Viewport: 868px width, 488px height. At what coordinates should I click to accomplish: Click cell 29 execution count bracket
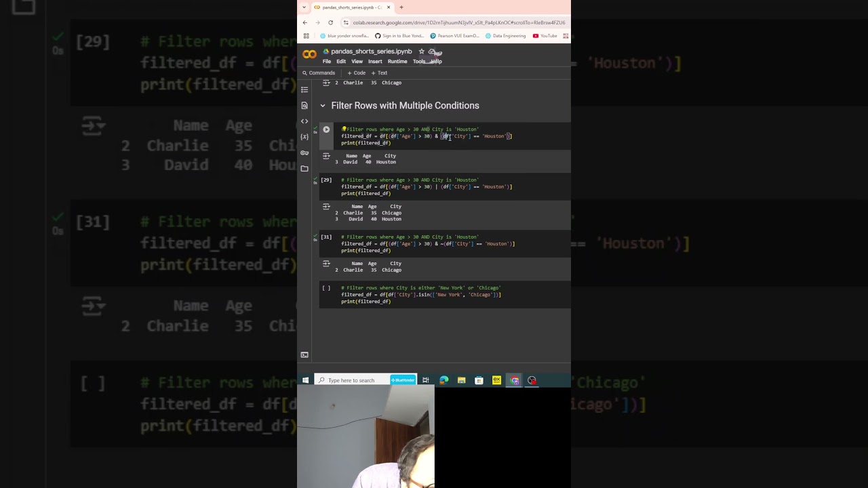coord(326,180)
